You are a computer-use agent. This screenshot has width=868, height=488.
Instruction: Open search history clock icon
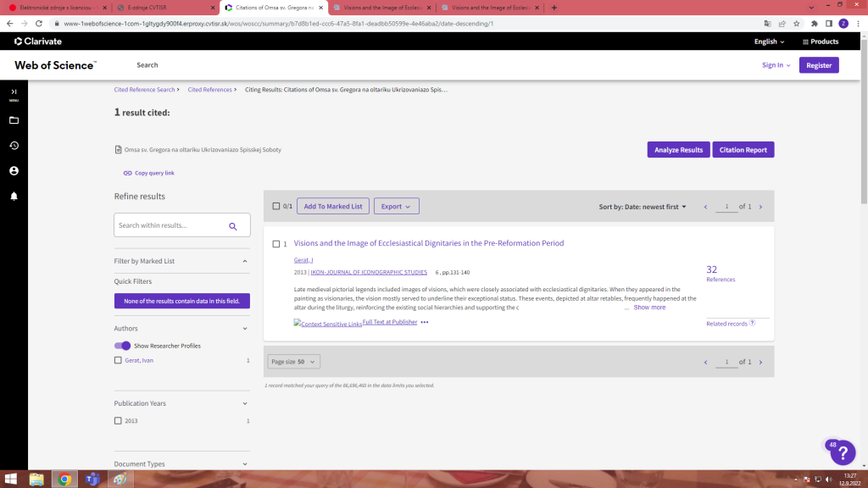tap(14, 146)
